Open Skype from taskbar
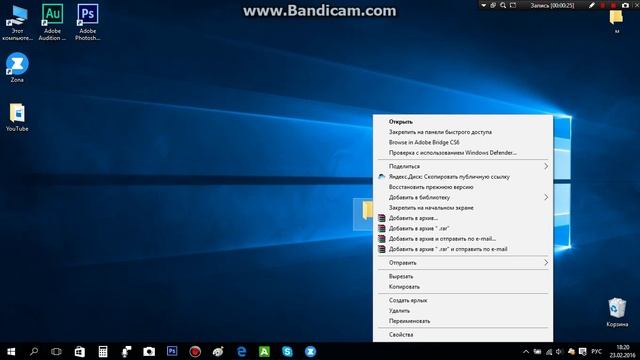 click(287, 351)
